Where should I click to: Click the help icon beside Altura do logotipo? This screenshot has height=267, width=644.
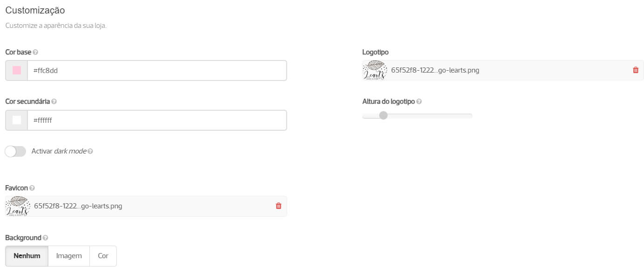click(x=419, y=101)
